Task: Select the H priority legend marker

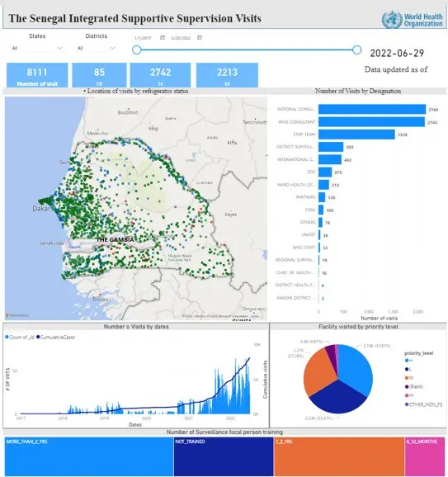Action: pyautogui.click(x=407, y=361)
